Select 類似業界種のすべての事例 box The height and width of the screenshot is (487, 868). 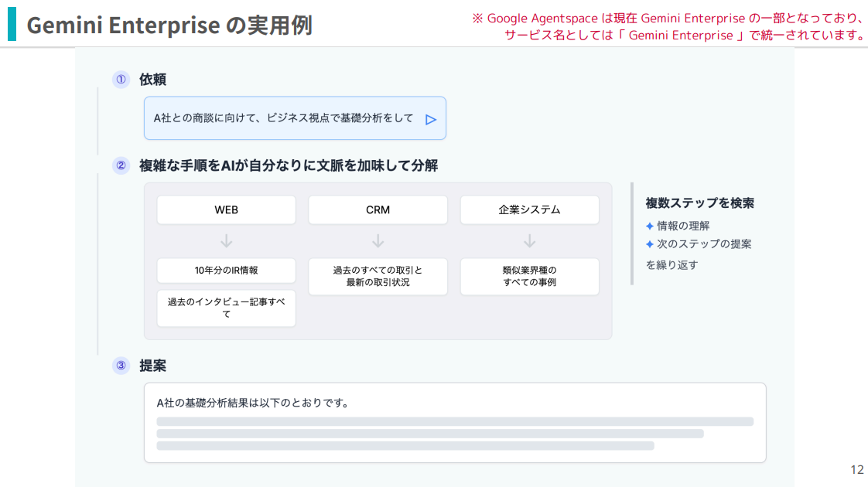click(529, 276)
